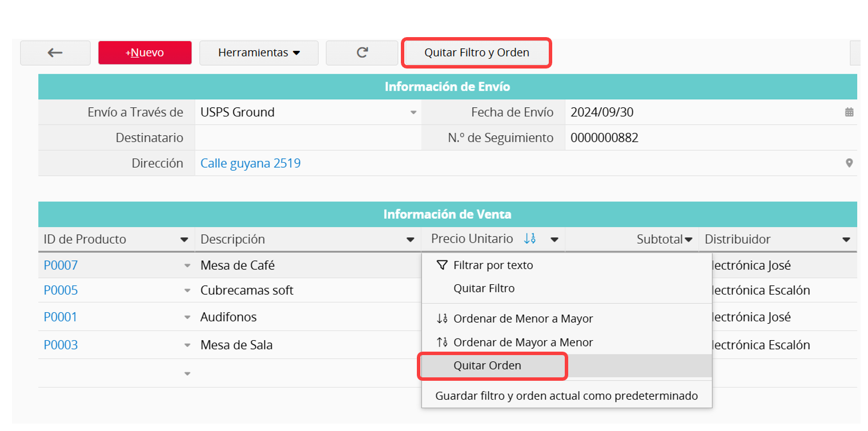Open the Herramientas dropdown menu
Image resolution: width=868 pixels, height=431 pixels.
[x=259, y=53]
